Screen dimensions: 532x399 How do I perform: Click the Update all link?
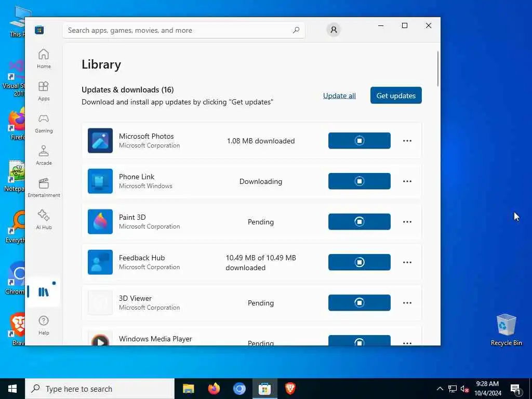point(339,96)
